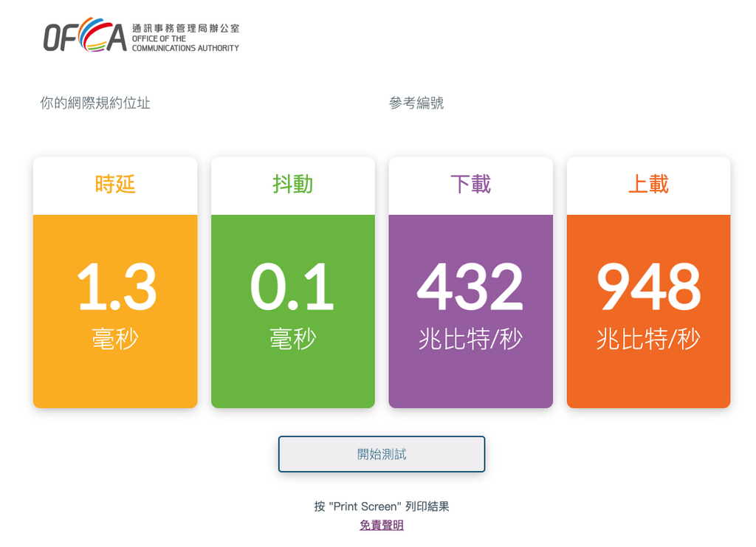Click the green jitter value 0.1

point(292,288)
